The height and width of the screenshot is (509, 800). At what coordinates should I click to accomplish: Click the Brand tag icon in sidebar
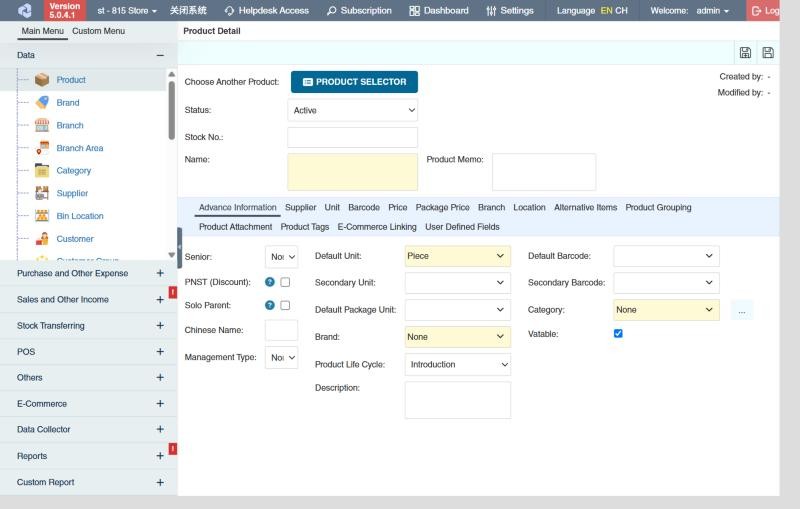[42, 103]
